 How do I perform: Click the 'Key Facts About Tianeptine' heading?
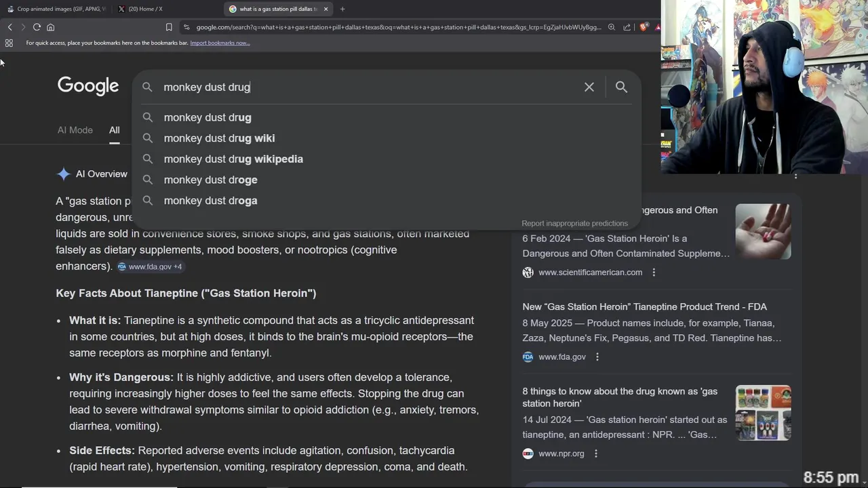tap(186, 293)
